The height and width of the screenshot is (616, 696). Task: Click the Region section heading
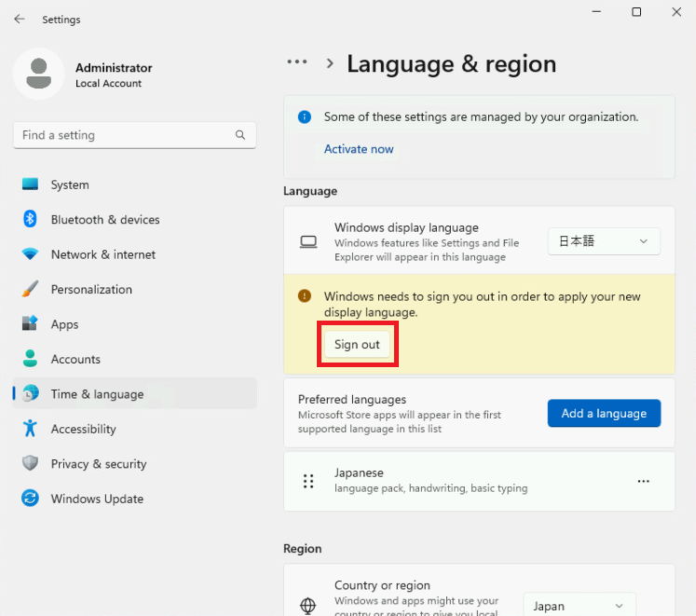(302, 549)
